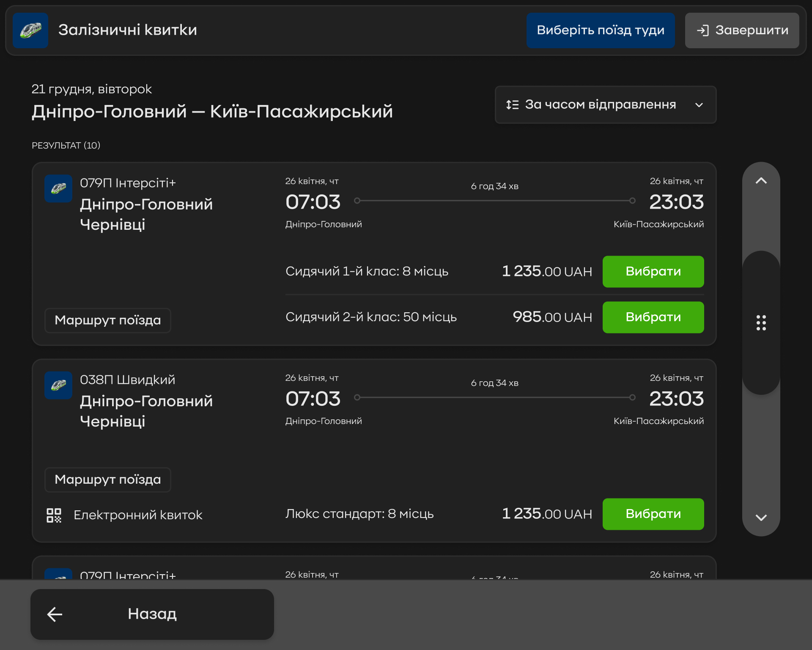The width and height of the screenshot is (812, 650).
Task: Open Маршрут поїзда for train 079П
Action: pos(108,320)
